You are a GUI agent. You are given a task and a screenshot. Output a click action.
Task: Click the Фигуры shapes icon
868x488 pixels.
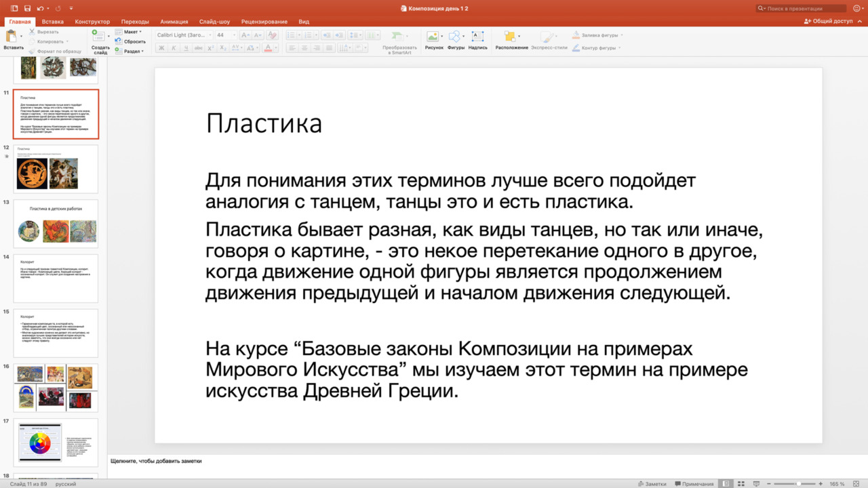(x=454, y=37)
